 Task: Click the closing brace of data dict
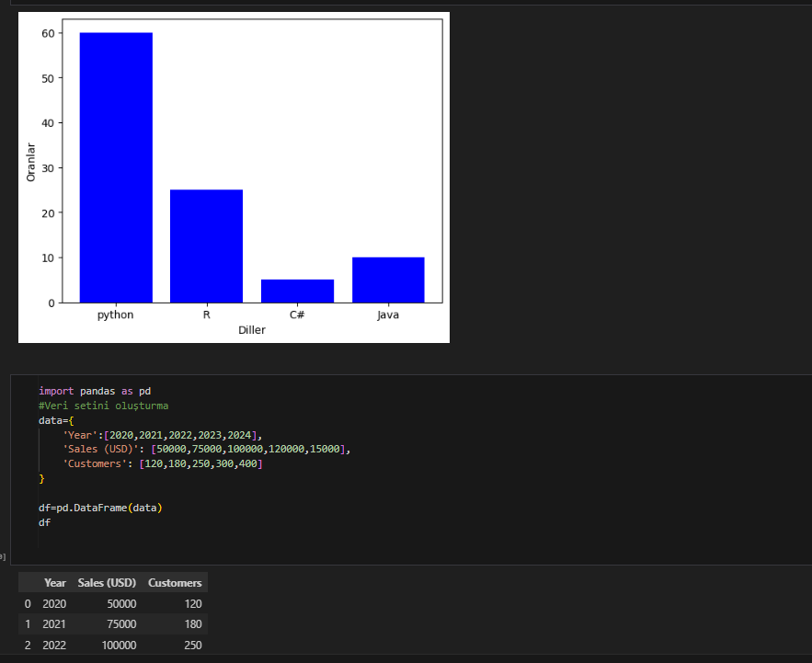[41, 479]
